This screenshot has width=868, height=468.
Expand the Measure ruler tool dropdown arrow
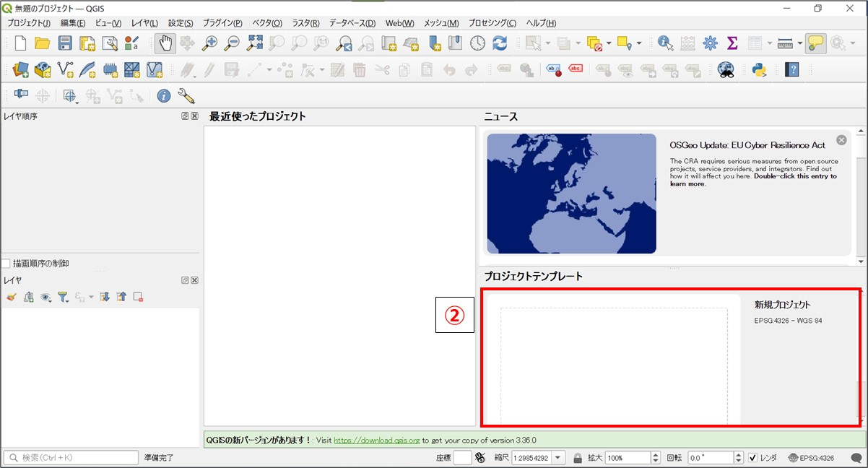pos(799,44)
